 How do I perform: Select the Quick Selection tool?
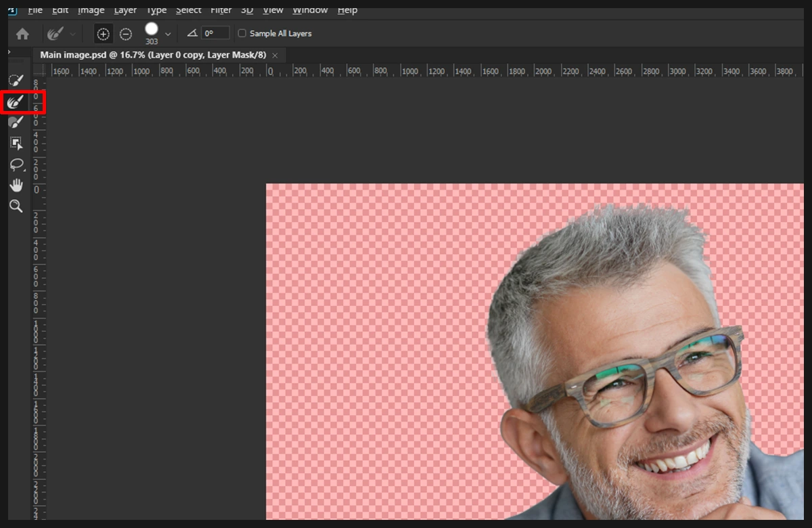[x=16, y=81]
